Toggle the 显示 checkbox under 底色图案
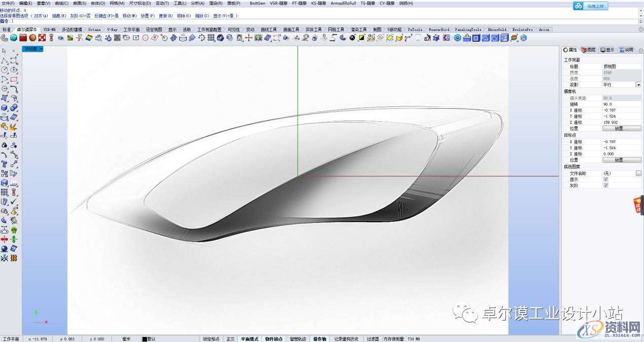The image size is (644, 342). 605,180
